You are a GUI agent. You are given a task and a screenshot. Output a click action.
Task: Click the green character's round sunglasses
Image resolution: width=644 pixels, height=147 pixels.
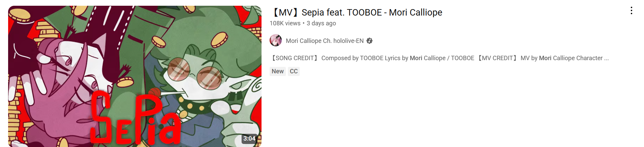[x=195, y=73]
